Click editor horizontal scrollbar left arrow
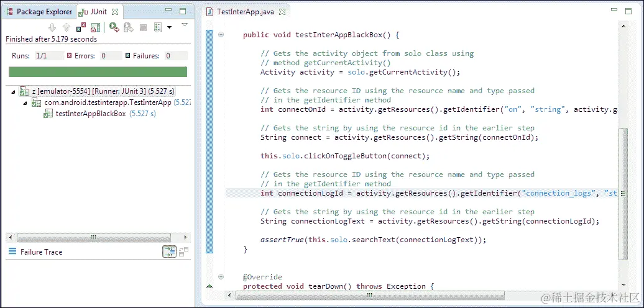Image resolution: width=644 pixels, height=308 pixels. coord(229,296)
